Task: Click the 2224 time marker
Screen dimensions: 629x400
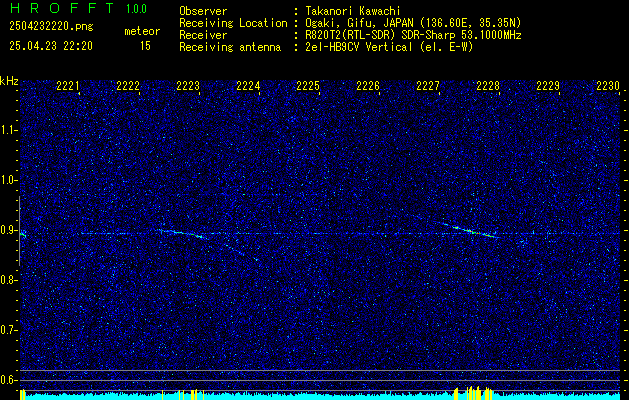Action: [x=248, y=86]
